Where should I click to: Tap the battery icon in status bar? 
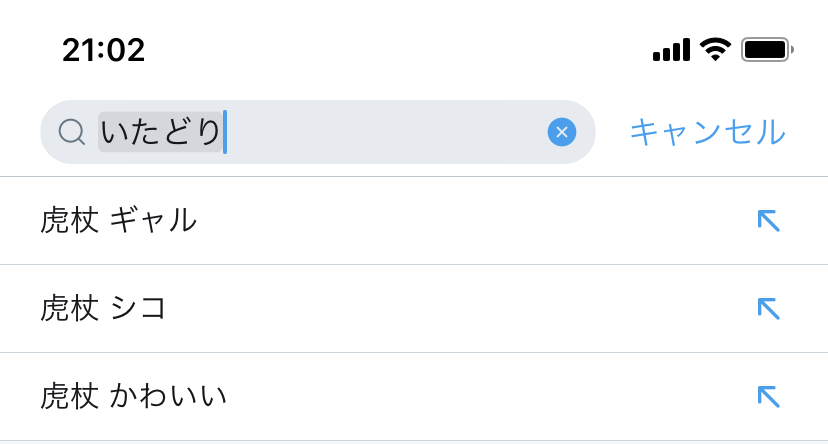pyautogui.click(x=767, y=49)
